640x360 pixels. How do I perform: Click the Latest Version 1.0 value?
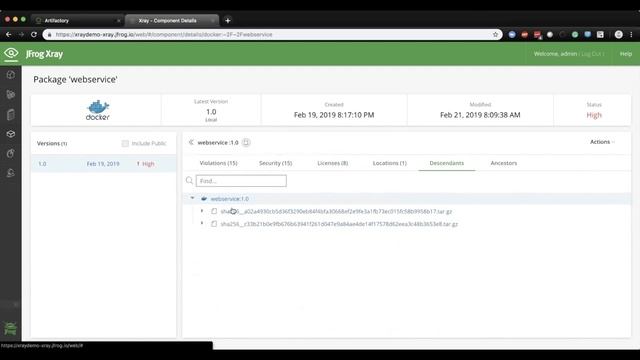211,112
